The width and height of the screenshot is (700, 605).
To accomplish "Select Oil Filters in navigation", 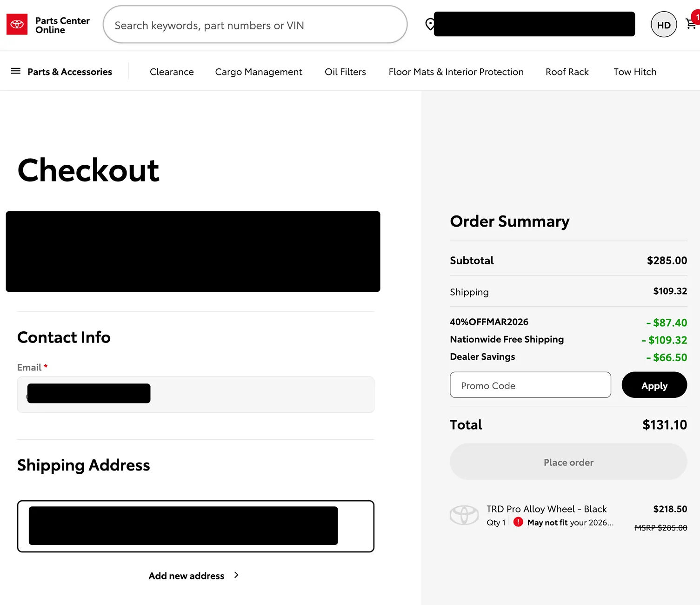I will point(345,72).
